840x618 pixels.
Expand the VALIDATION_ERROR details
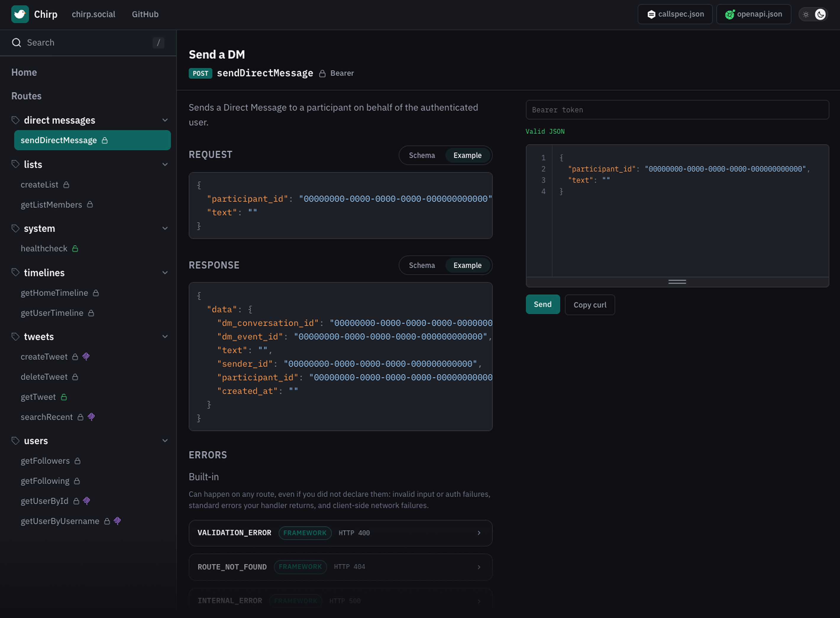click(x=340, y=533)
